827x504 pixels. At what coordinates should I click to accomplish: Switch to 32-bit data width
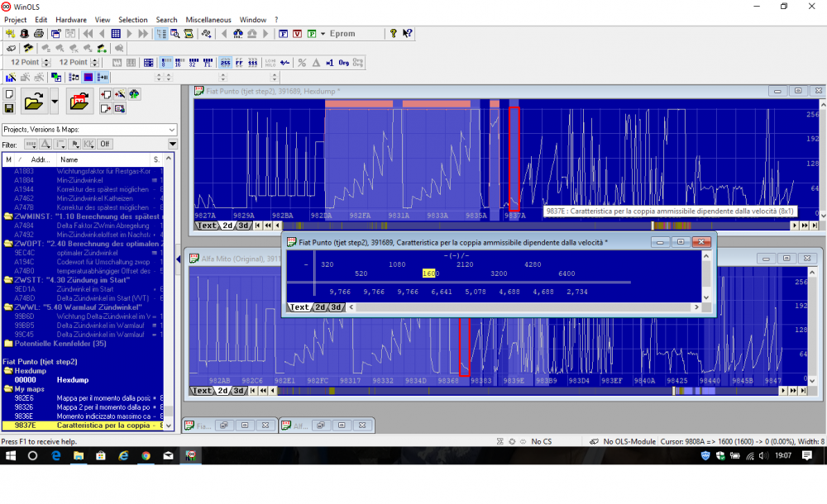(194, 63)
